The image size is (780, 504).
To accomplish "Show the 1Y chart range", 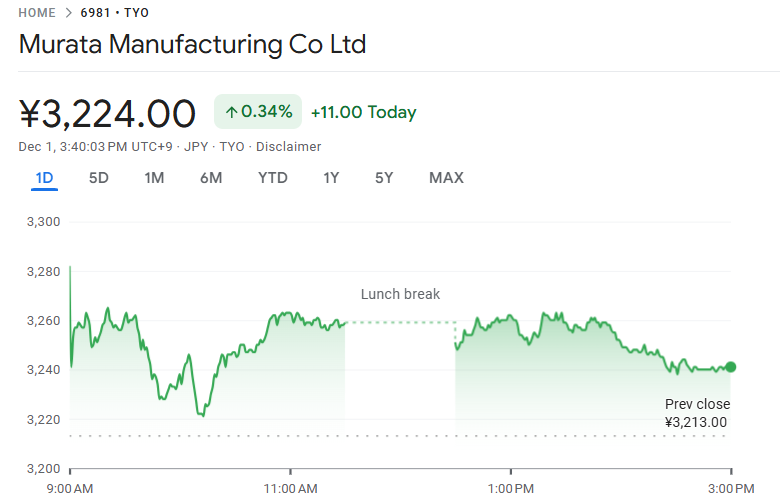I will pyautogui.click(x=331, y=178).
